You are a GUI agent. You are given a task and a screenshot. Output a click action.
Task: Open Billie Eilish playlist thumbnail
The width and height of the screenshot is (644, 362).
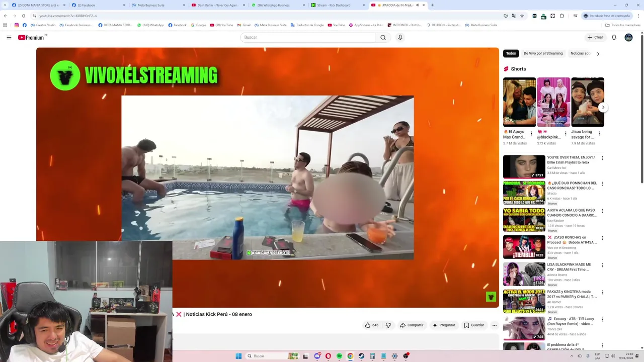[x=524, y=166]
